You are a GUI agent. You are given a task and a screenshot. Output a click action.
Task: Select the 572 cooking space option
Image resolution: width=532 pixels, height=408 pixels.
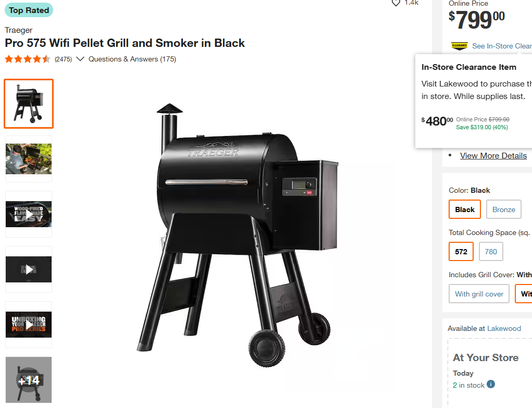[x=461, y=252]
